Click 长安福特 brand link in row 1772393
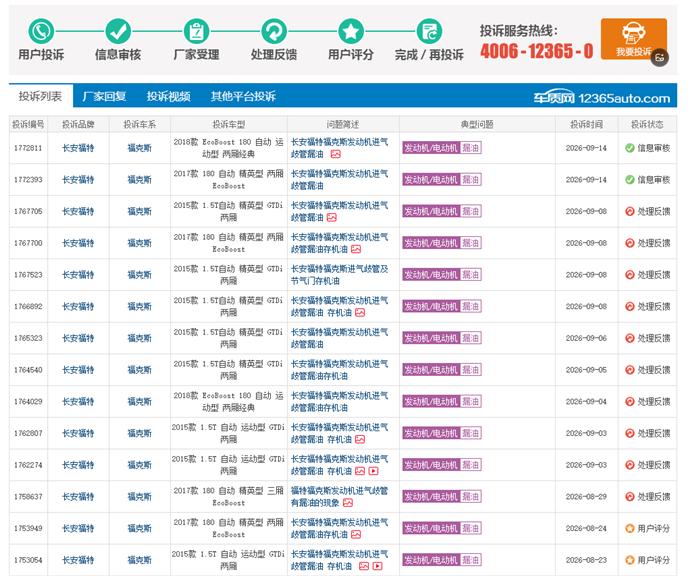700x576 pixels. click(78, 179)
